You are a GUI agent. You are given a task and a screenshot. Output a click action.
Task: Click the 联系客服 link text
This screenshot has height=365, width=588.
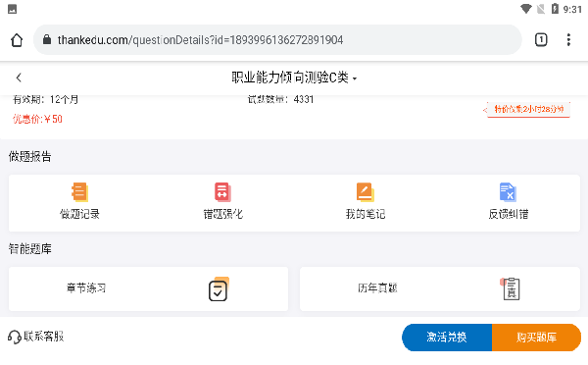[x=44, y=337]
